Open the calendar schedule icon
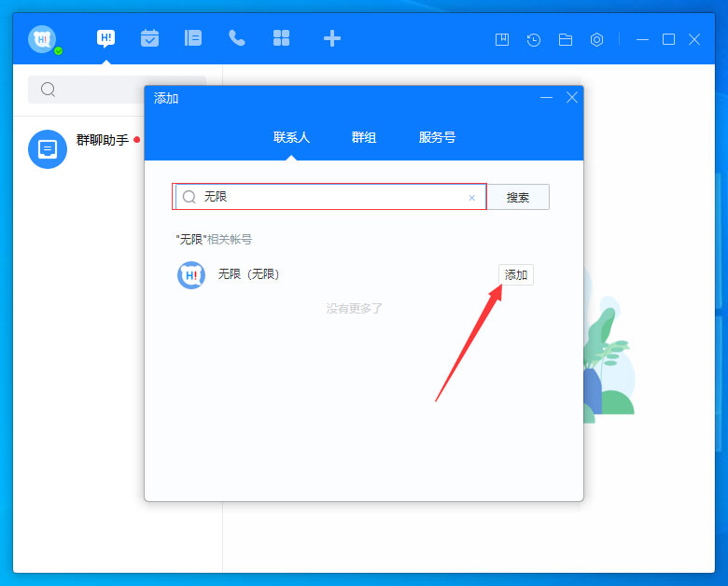Screen dimensions: 728x586 pyautogui.click(x=149, y=38)
